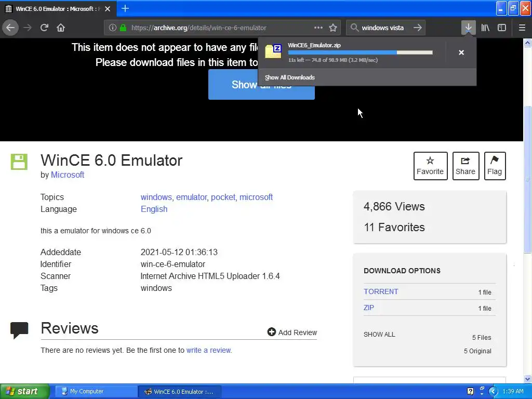Viewport: 532px width, 399px height.
Task: Select the WinCE 6.0 Emulator browser tab
Action: tap(58, 9)
